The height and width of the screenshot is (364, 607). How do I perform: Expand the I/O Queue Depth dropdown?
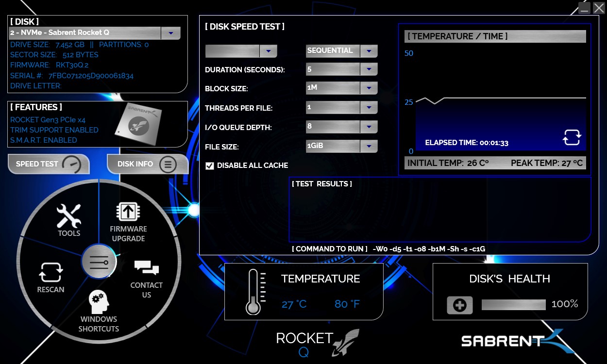(x=369, y=127)
